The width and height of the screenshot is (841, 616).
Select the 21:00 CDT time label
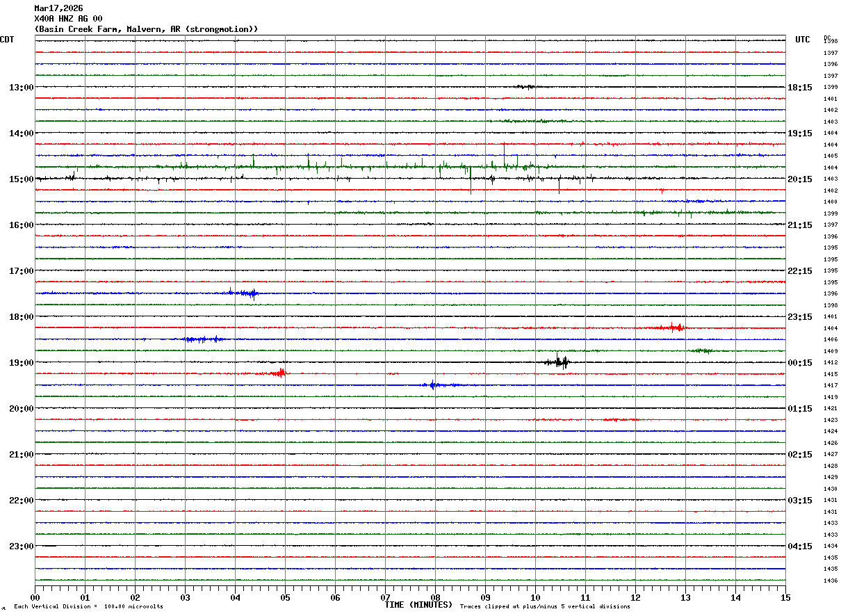pos(21,454)
